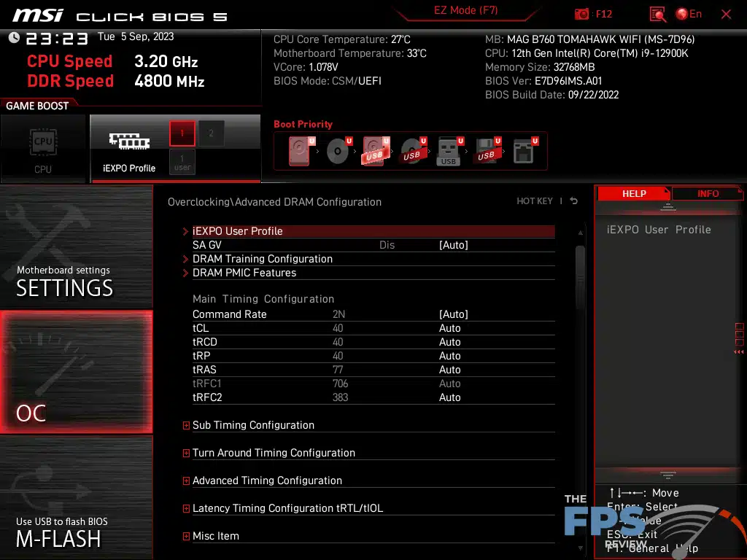747x560 pixels.
Task: Switch to EZ Mode (F7)
Action: point(465,11)
